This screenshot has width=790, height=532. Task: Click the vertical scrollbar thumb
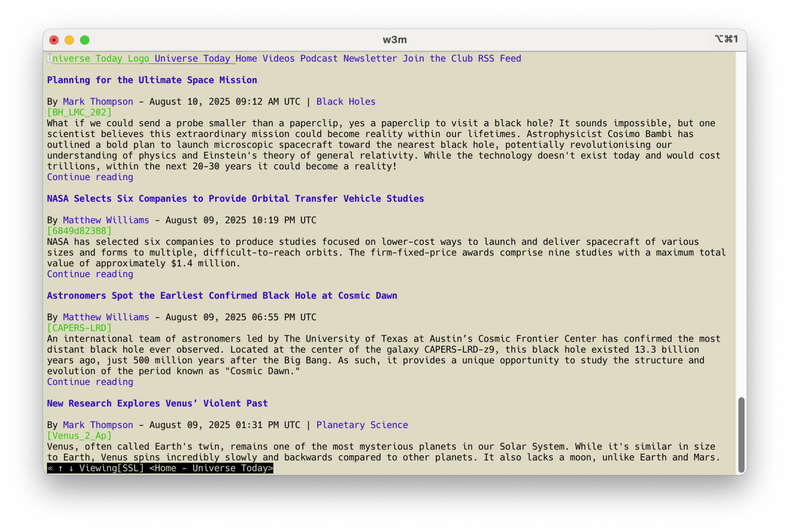tap(741, 434)
